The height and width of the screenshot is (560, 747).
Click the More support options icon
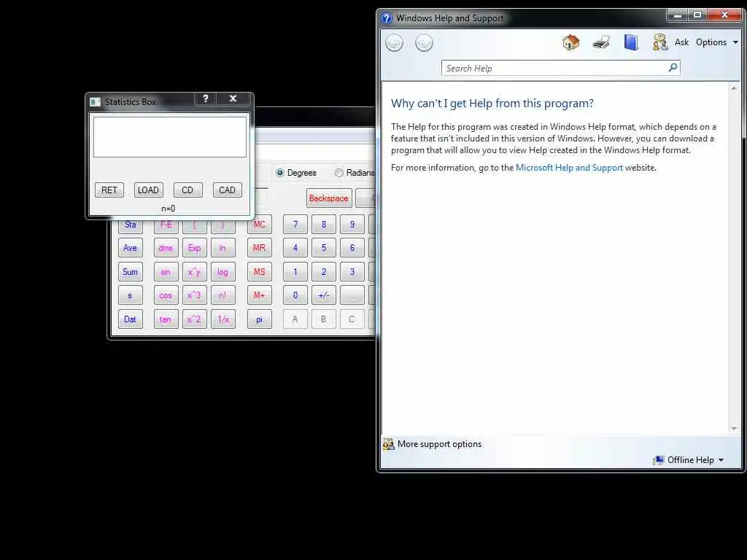[389, 444]
